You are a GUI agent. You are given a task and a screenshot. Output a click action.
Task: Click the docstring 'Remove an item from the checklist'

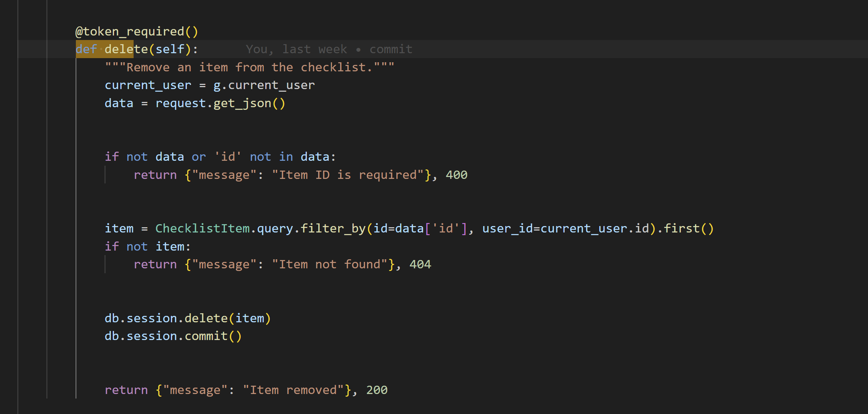249,67
